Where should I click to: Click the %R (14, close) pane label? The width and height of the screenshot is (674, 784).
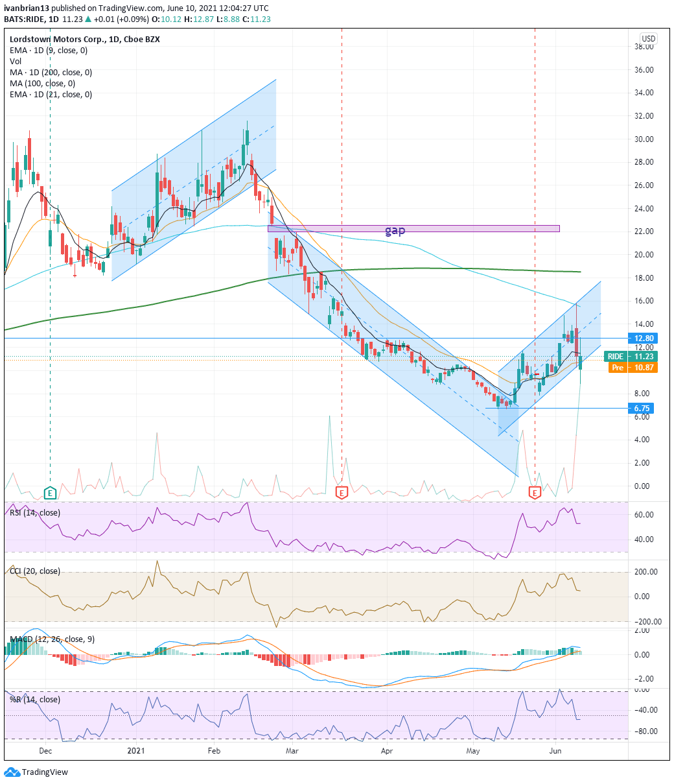click(34, 699)
